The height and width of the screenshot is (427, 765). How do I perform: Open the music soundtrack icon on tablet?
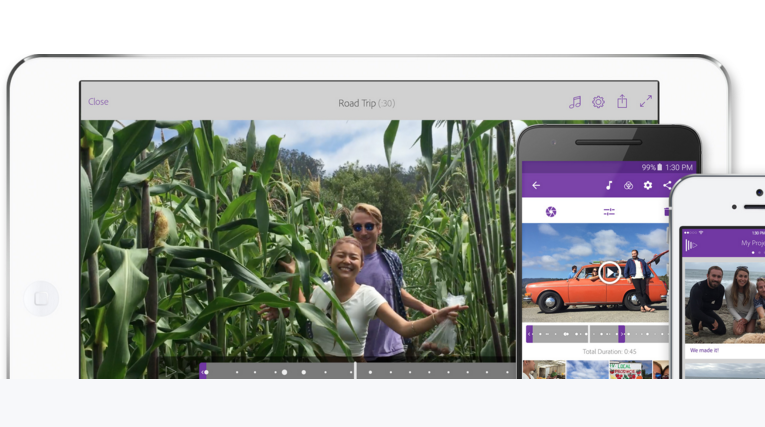[x=575, y=102]
